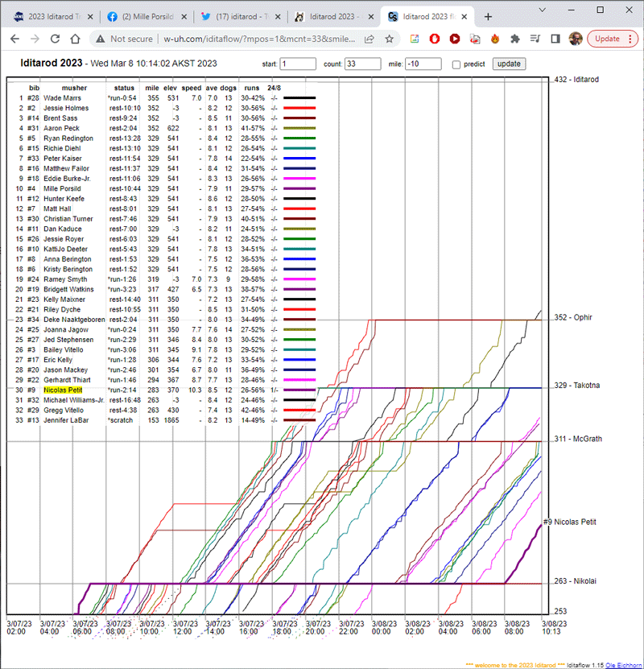
Task: Click the count input field
Action: (x=362, y=64)
